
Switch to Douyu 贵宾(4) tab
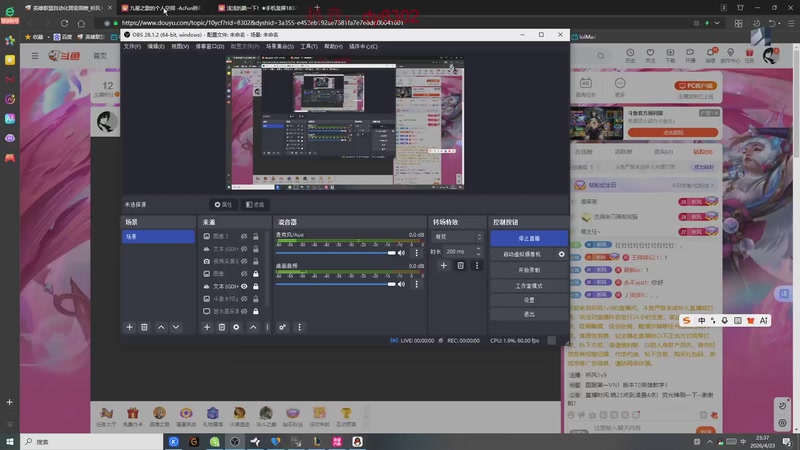663,152
